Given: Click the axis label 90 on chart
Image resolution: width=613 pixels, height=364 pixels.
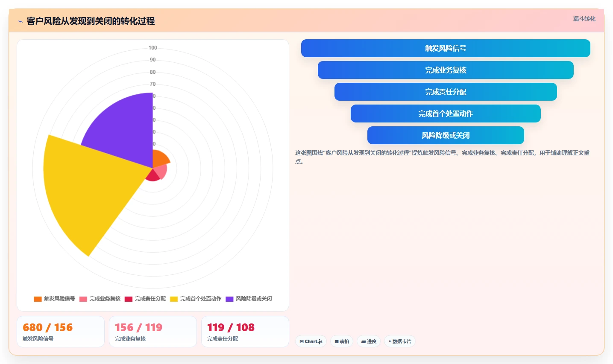Looking at the screenshot, I should coord(153,60).
